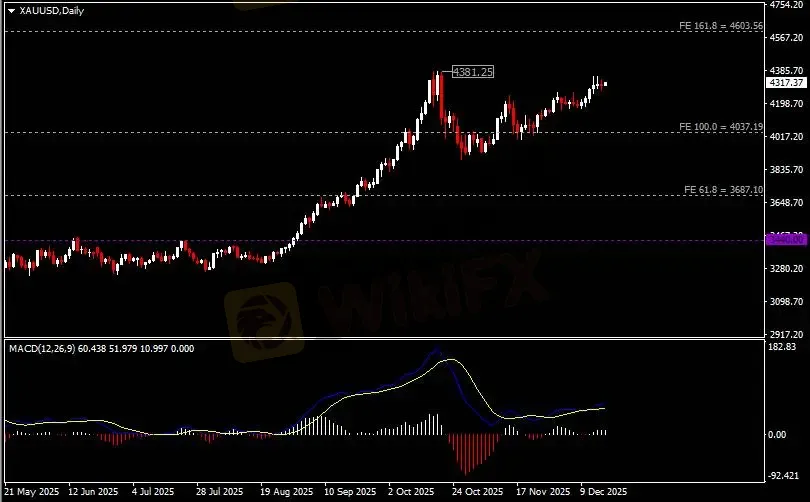810x502 pixels.
Task: Click the 182.83 MACD scale value
Action: (783, 347)
